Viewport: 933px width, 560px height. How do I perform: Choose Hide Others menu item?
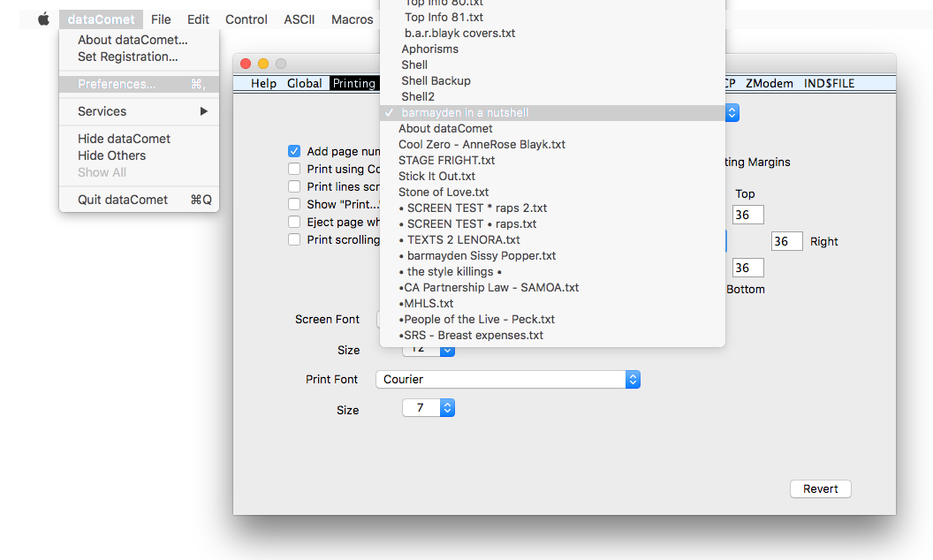tap(139, 155)
